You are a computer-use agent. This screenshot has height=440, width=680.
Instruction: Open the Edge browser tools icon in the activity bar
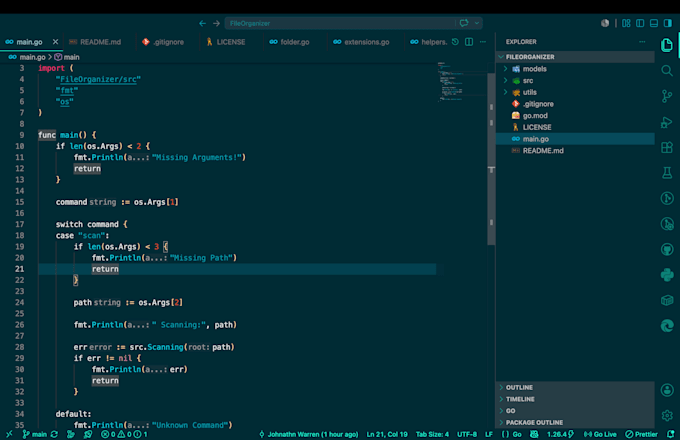coord(667,326)
